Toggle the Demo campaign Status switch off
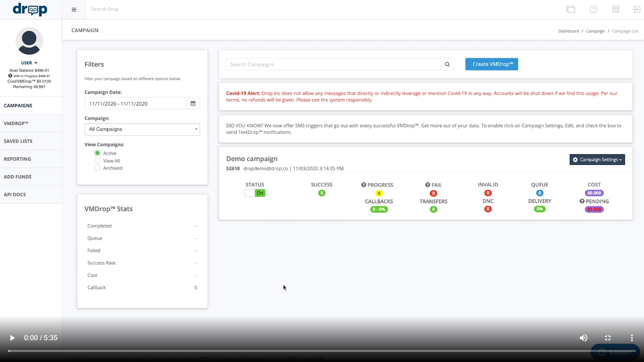Viewport: 644px width, 362px height. pyautogui.click(x=255, y=193)
